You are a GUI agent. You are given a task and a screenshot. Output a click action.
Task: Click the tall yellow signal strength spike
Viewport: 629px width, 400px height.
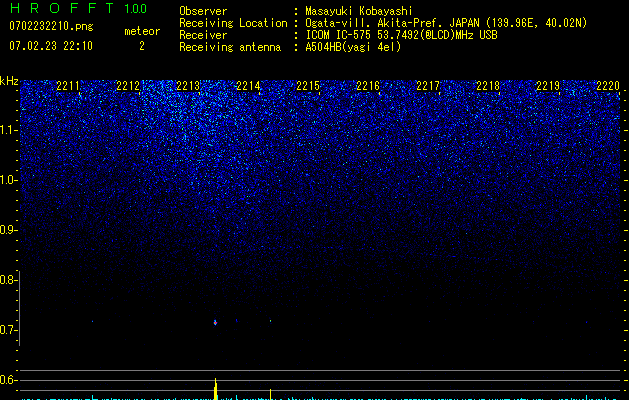pos(216,389)
